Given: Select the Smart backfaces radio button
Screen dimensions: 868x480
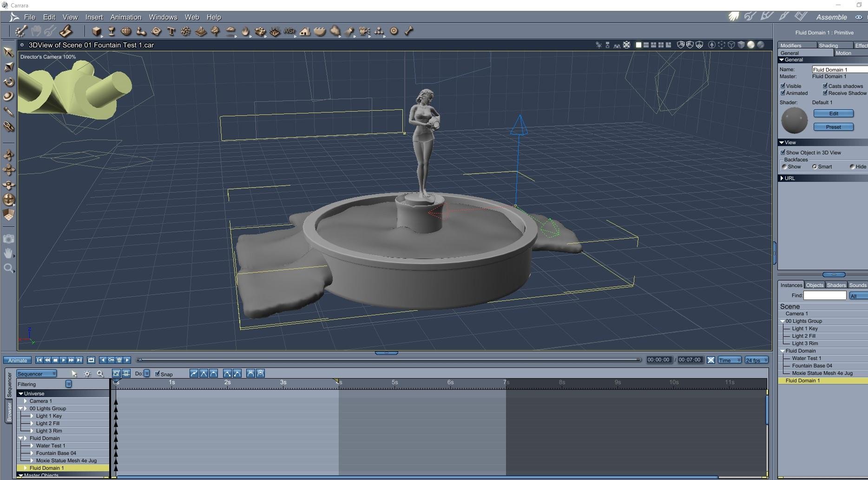Looking at the screenshot, I should [x=815, y=167].
